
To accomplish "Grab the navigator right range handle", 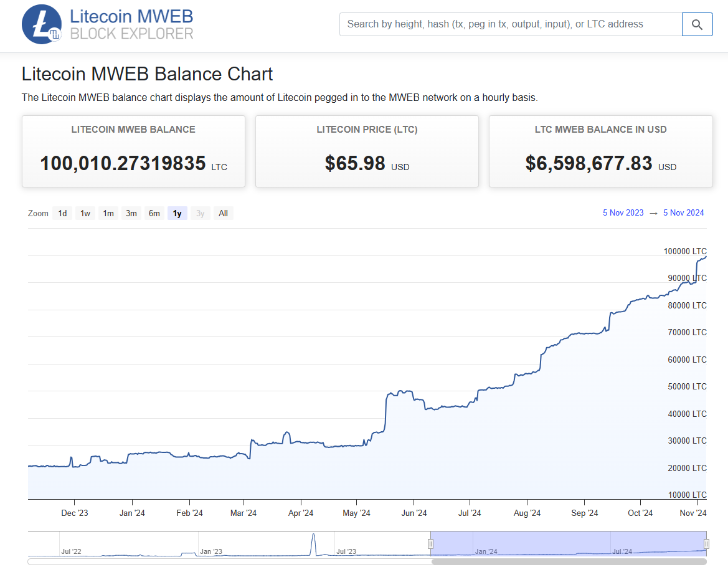I will (x=706, y=544).
